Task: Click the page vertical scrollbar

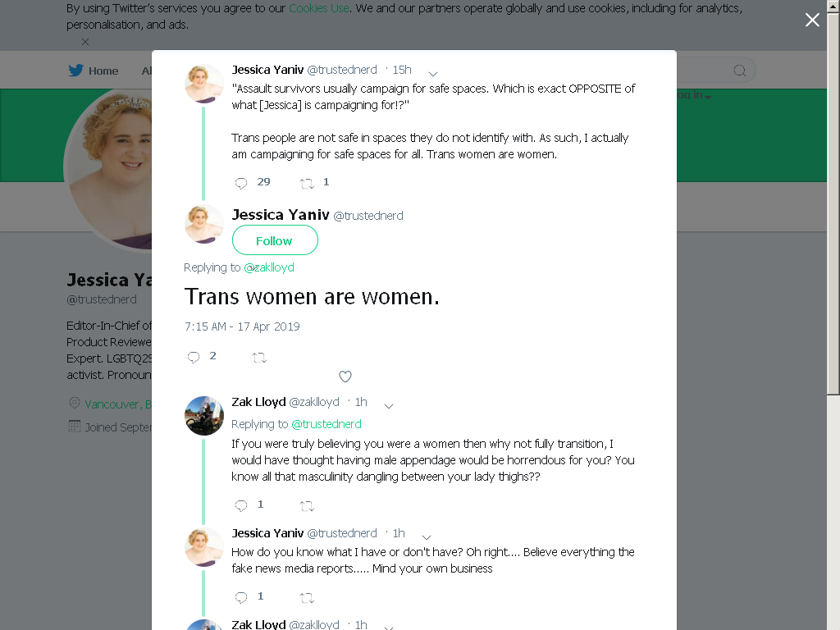Action: pyautogui.click(x=833, y=315)
